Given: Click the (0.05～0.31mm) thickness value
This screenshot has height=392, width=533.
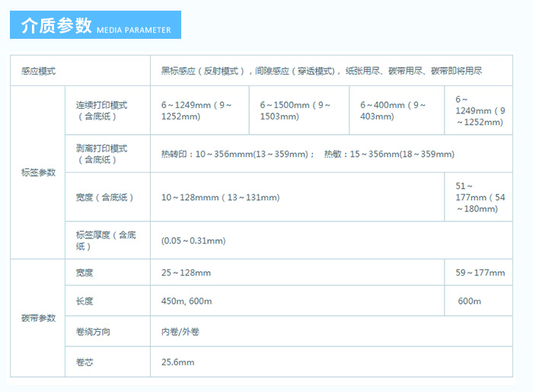Looking at the screenshot, I should [193, 241].
